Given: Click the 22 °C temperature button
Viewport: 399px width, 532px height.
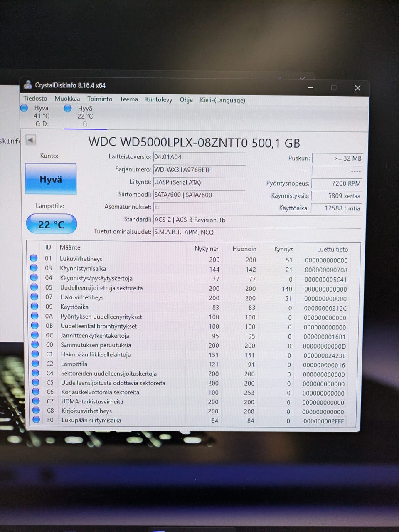Looking at the screenshot, I should click(x=52, y=224).
